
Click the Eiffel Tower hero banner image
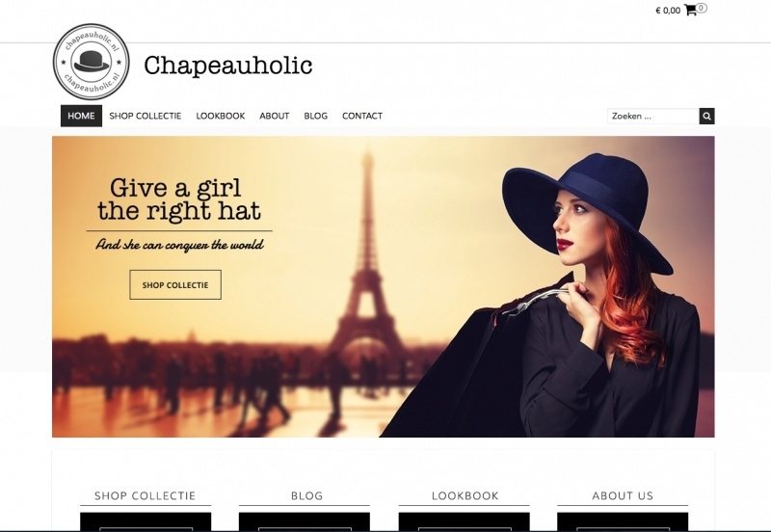click(383, 286)
